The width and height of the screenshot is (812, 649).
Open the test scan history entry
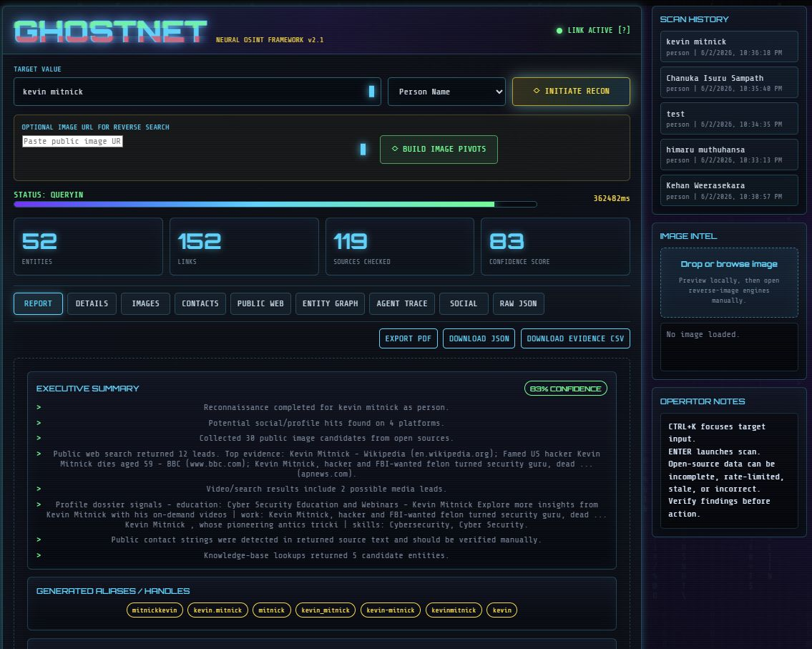coord(728,118)
